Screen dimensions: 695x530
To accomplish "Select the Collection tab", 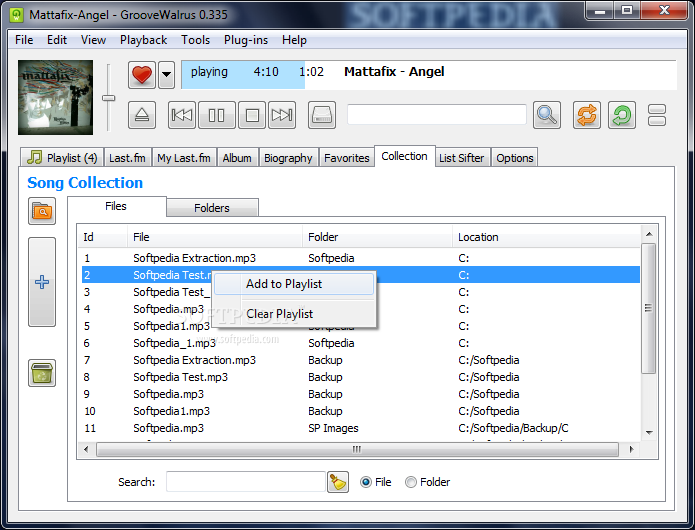I will point(405,156).
